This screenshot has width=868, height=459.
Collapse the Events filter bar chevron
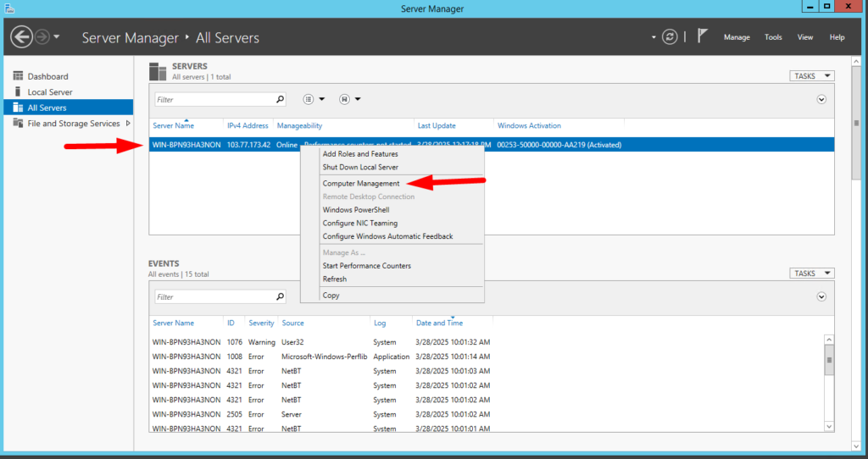(x=821, y=297)
